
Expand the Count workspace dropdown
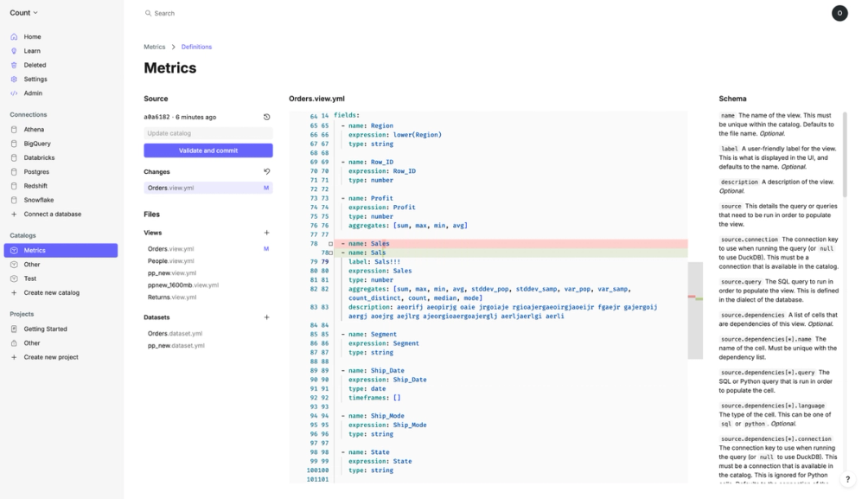point(24,13)
